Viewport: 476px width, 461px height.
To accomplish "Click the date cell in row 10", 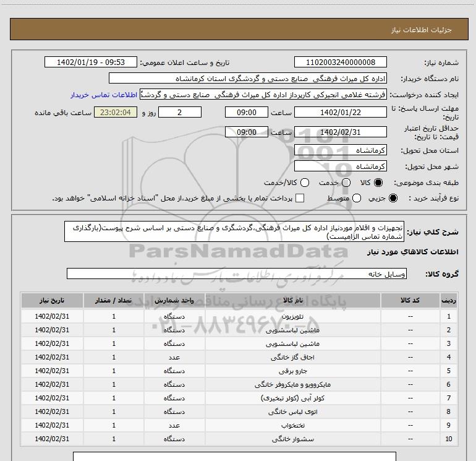I will point(52,439).
